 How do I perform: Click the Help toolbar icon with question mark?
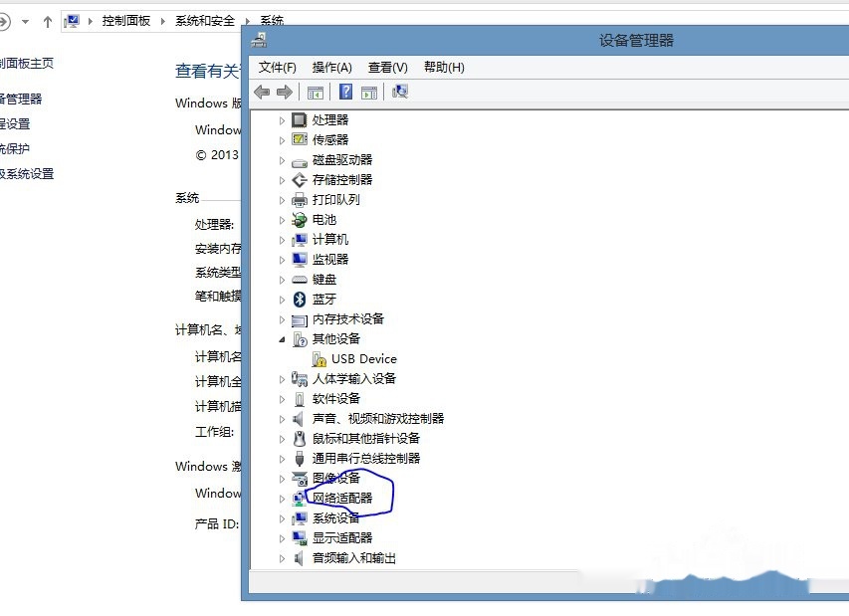pyautogui.click(x=345, y=93)
